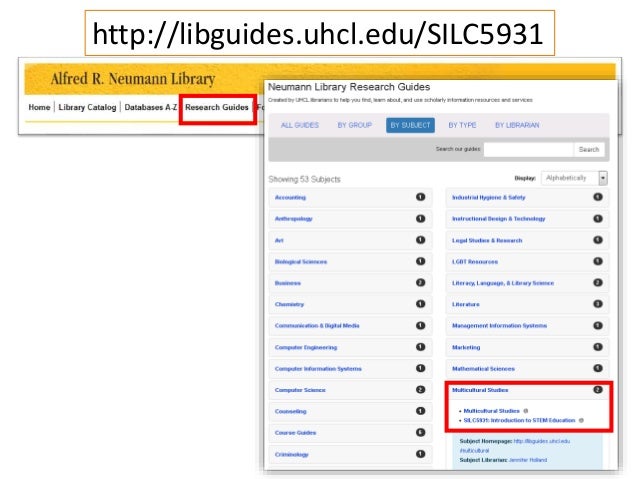Switch to BY LIBRARIAN tab
The image size is (638, 479).
click(517, 125)
